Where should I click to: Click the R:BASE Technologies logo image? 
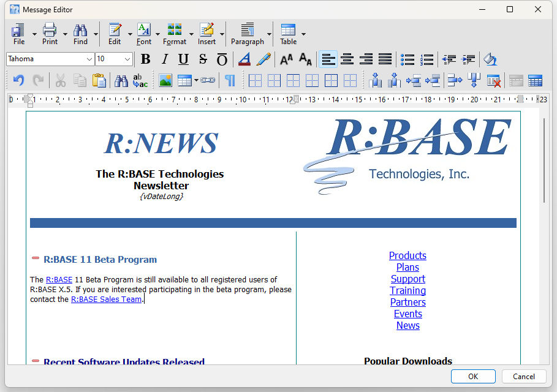click(407, 157)
